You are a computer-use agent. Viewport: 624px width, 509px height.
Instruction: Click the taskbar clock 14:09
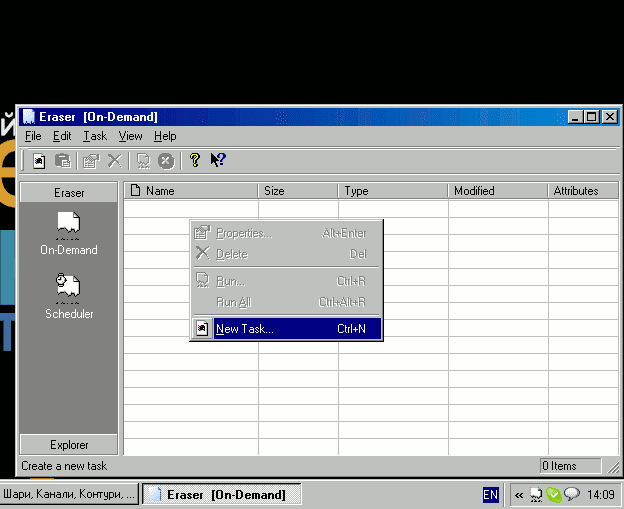click(x=601, y=495)
